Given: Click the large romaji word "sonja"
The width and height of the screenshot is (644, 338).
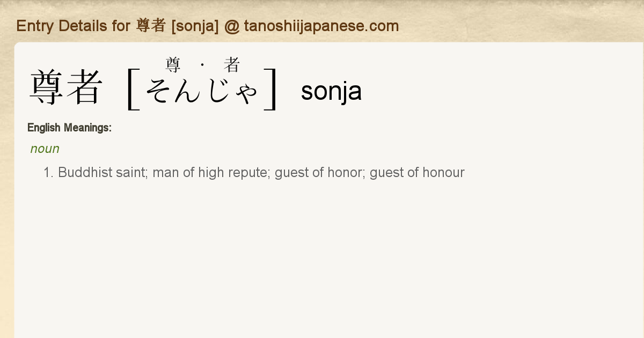Looking at the screenshot, I should [331, 91].
